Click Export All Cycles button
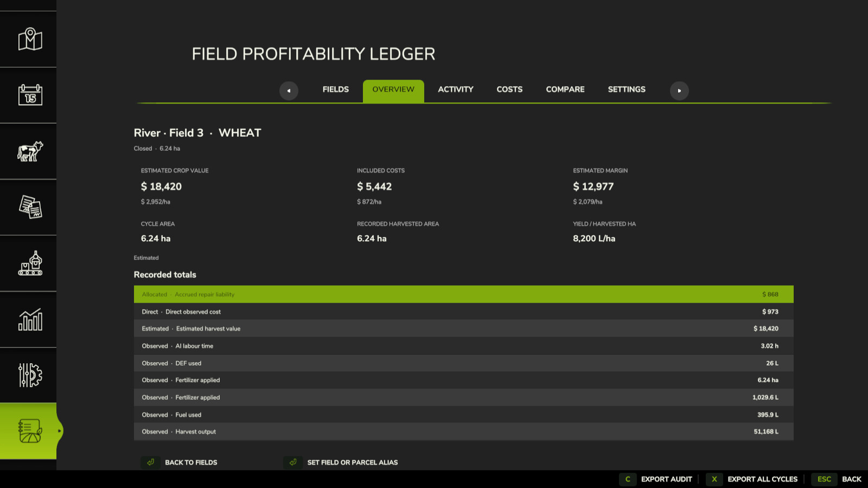Viewport: 868px width, 488px height. tap(763, 479)
